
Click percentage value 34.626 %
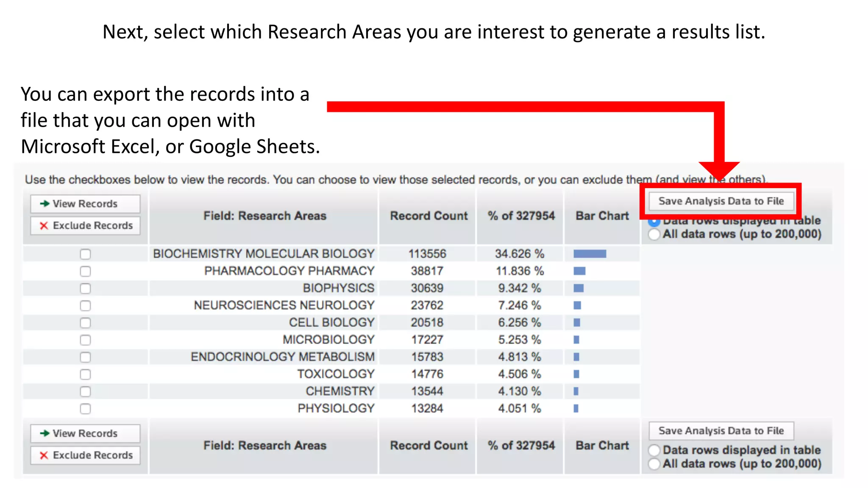[x=520, y=254]
